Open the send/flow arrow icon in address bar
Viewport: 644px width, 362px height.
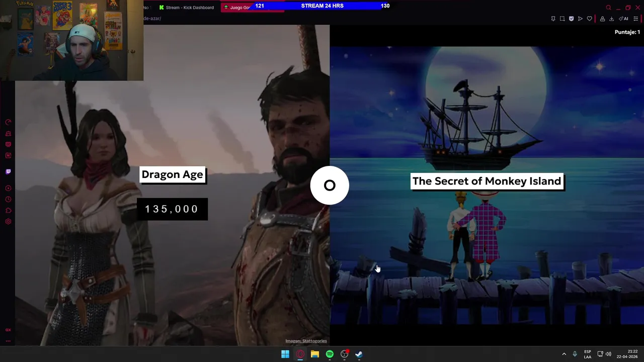[580, 19]
